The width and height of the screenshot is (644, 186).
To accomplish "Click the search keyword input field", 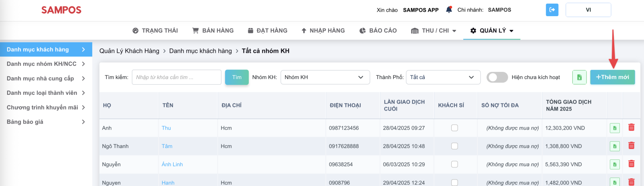I will pos(176,77).
